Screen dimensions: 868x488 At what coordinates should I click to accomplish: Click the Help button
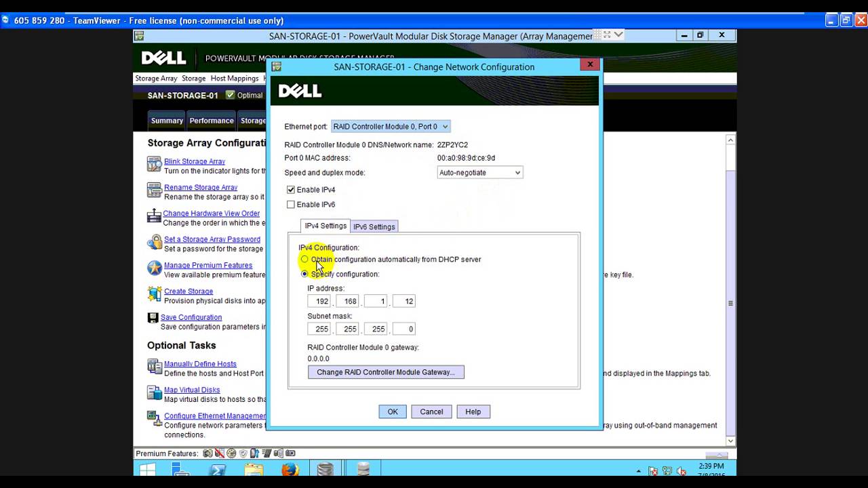click(x=473, y=411)
